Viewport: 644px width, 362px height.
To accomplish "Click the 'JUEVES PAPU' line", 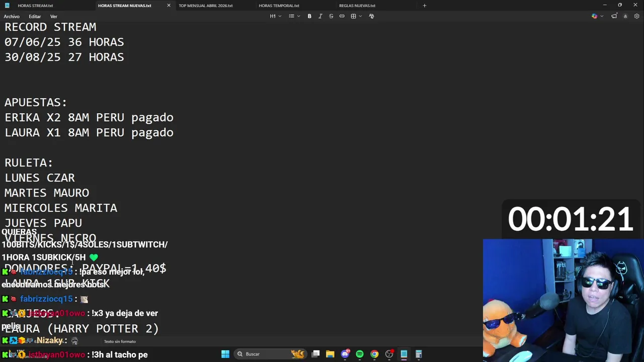I will coord(43,223).
